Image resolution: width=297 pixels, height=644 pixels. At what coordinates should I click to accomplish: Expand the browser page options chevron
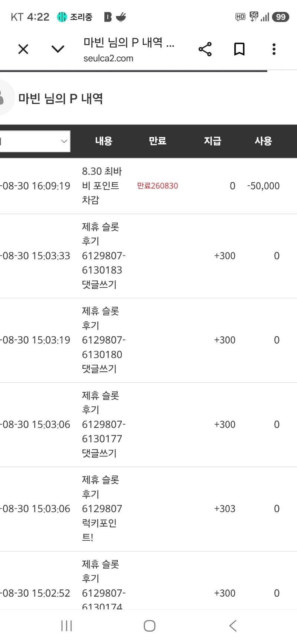pos(58,49)
